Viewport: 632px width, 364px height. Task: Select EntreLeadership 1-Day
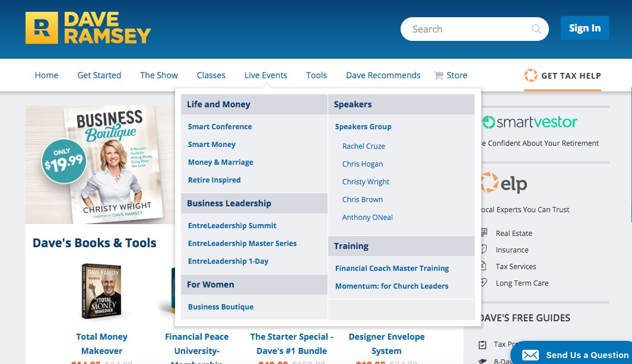pos(228,261)
